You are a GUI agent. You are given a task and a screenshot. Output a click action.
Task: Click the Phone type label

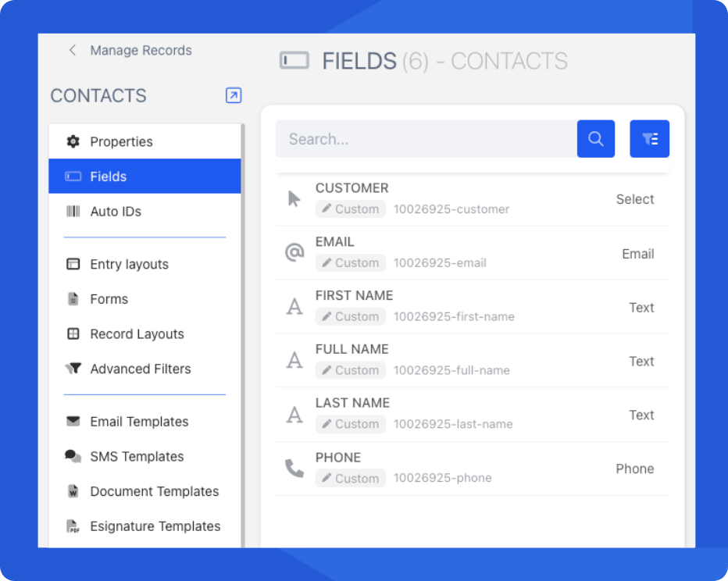point(635,469)
